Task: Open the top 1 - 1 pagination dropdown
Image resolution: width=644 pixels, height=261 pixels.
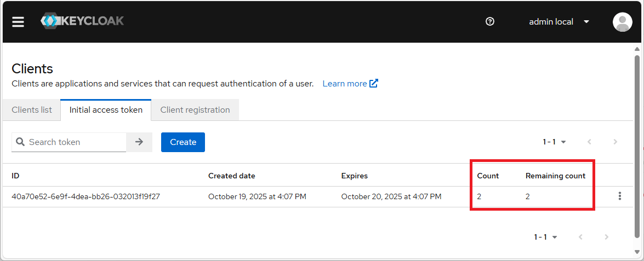Action: (554, 142)
